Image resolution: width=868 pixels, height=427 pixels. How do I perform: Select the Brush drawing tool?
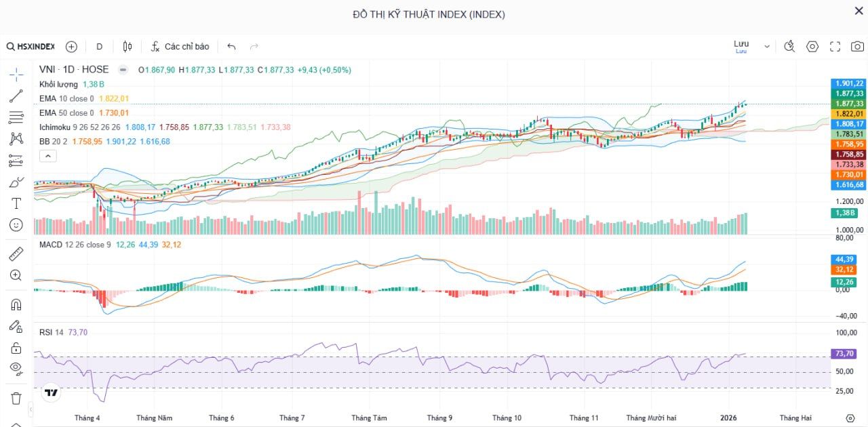[x=15, y=182]
